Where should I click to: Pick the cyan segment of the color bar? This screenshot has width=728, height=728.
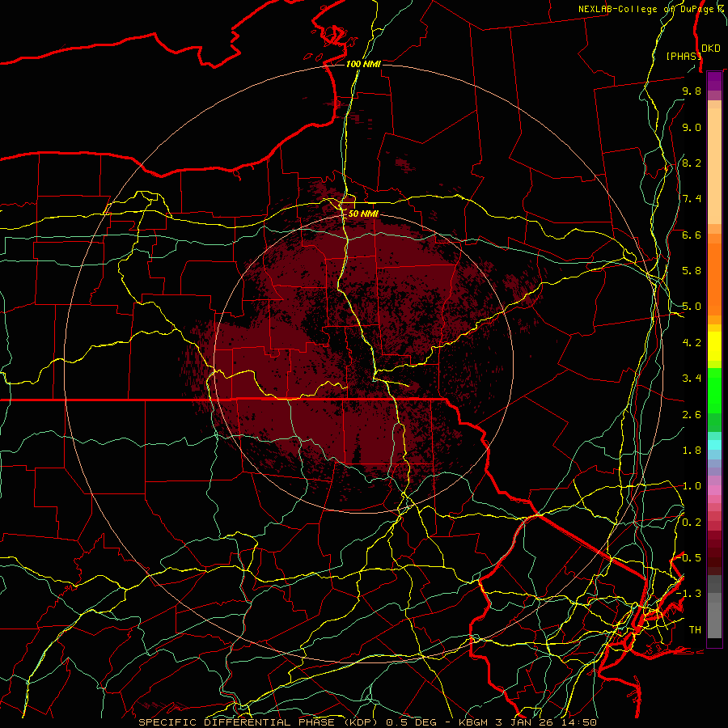(x=714, y=445)
